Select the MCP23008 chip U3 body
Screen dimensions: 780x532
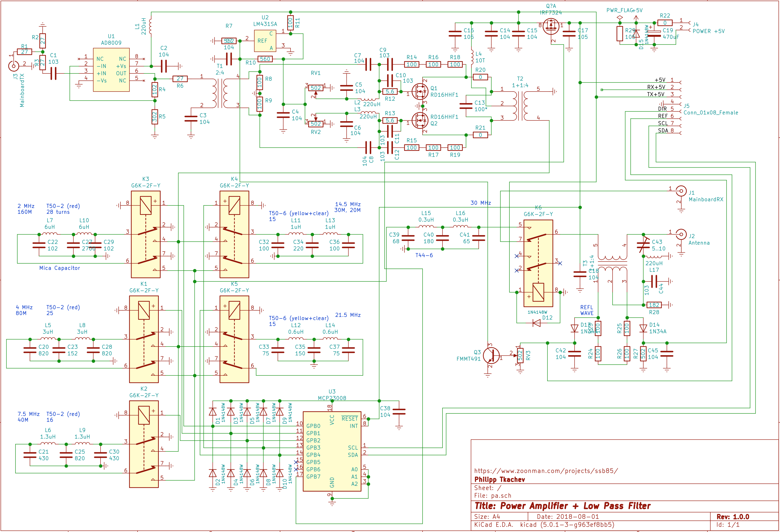click(332, 451)
